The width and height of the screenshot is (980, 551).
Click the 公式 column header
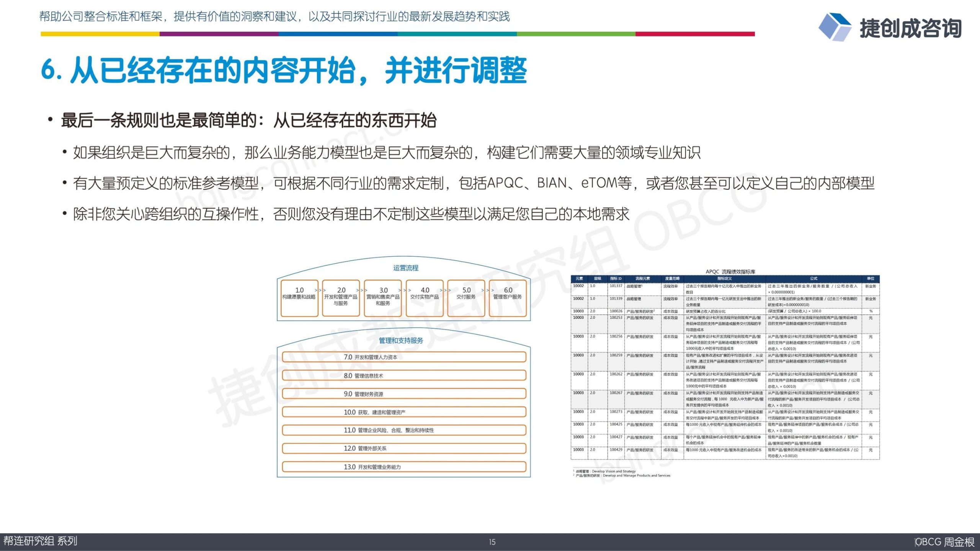813,279
